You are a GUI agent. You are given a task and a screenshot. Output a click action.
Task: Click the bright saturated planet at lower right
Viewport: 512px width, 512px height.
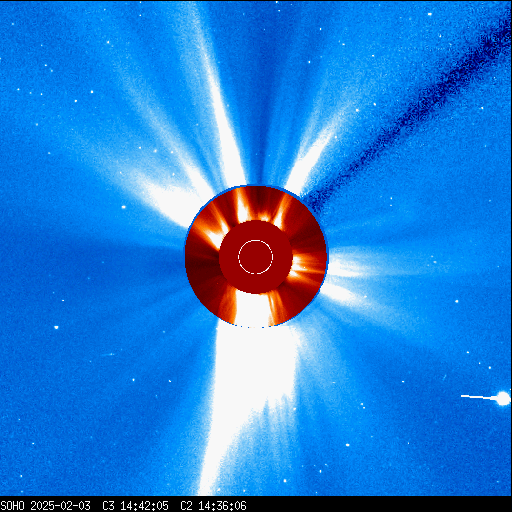pos(503,398)
